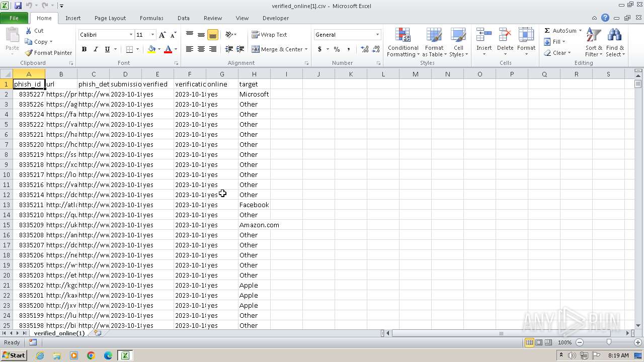This screenshot has width=644, height=362.
Task: Apply Accounting Number Format dollar sign
Action: [x=319, y=49]
